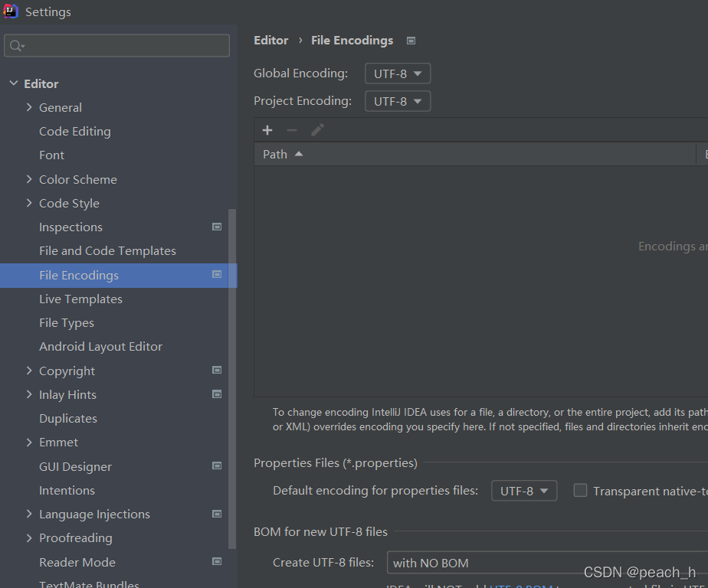The width and height of the screenshot is (708, 588).
Task: Click the search magnifier icon in settings
Action: (15, 46)
